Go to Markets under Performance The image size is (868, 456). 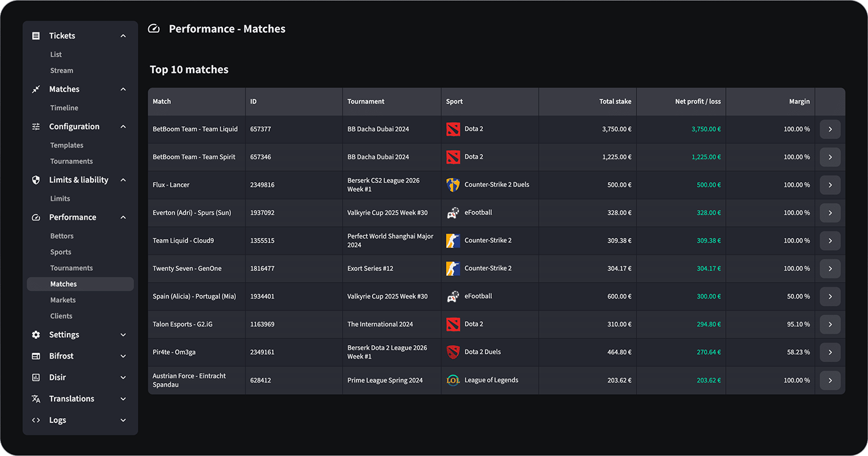pos(63,300)
